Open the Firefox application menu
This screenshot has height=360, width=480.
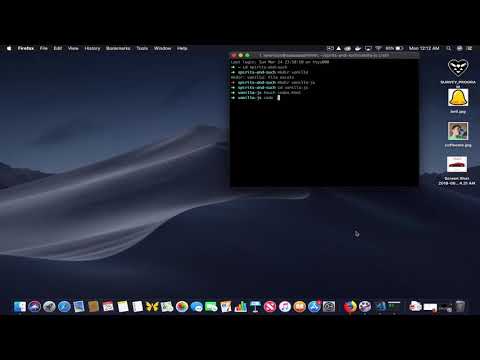26,48
